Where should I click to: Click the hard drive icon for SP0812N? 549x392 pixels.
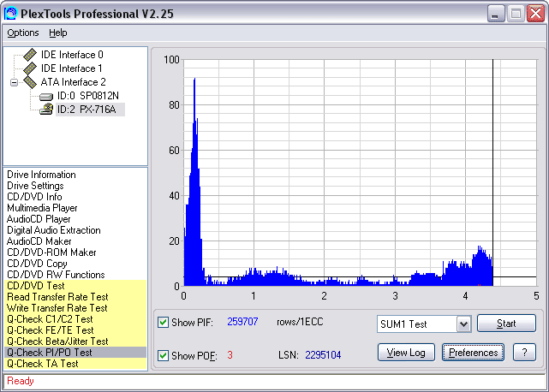pos(46,96)
